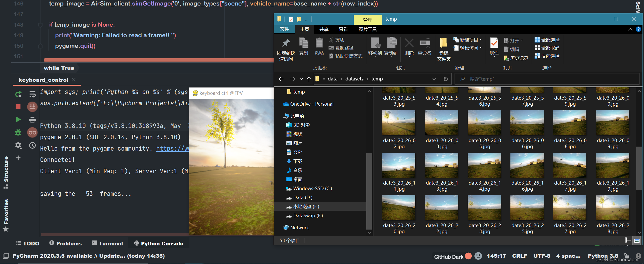644x264 pixels.
Task: Click scroll-to-end icon in console toolbar
Action: (x=32, y=107)
